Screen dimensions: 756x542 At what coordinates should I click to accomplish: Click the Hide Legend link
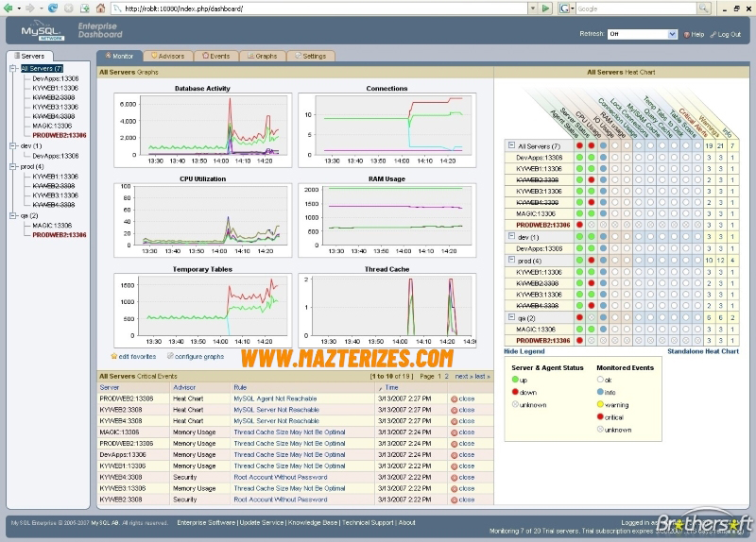[524, 351]
